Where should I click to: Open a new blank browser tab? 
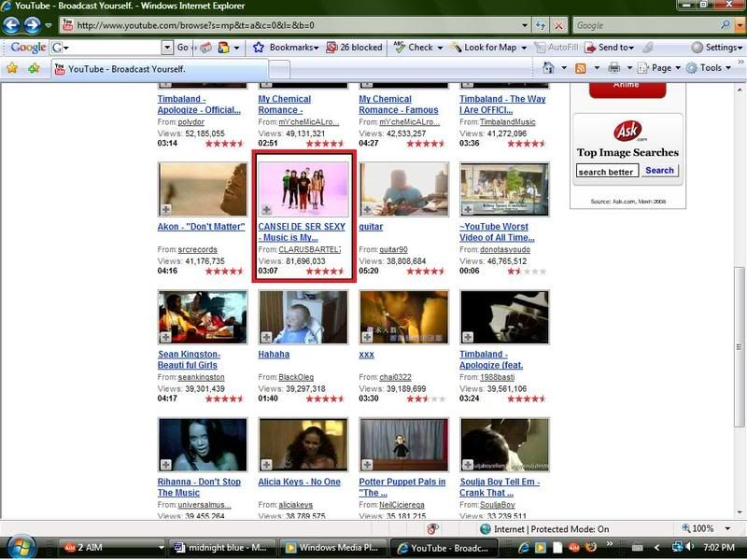(x=279, y=69)
